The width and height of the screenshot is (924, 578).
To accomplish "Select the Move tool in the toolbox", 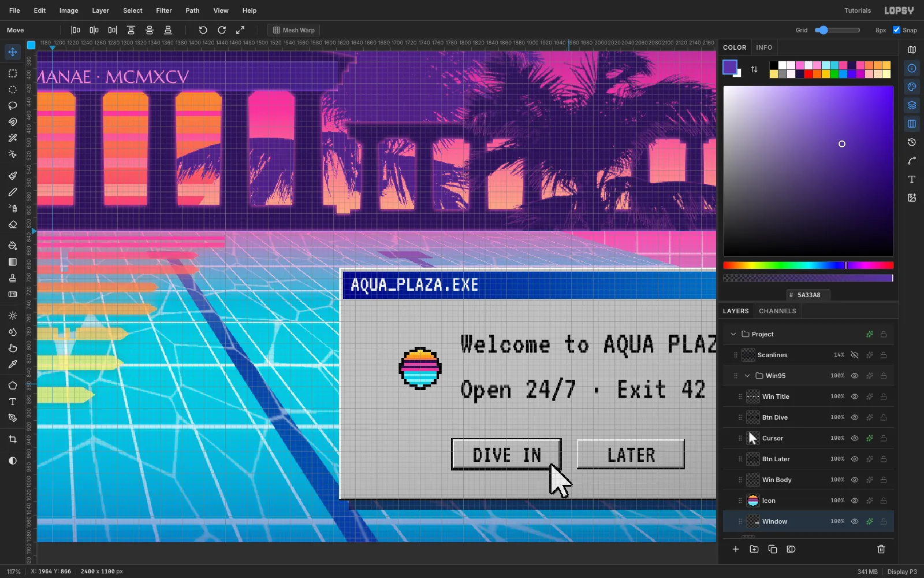I will click(x=13, y=52).
